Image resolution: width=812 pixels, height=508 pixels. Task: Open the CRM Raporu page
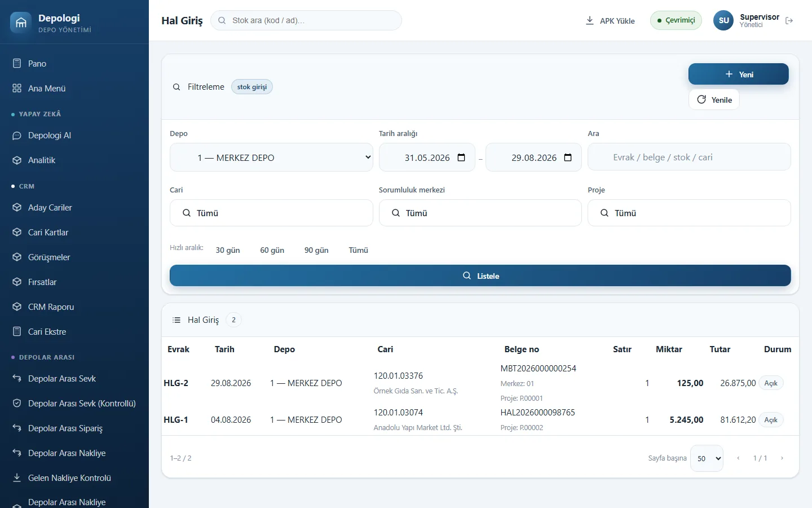pos(74,307)
